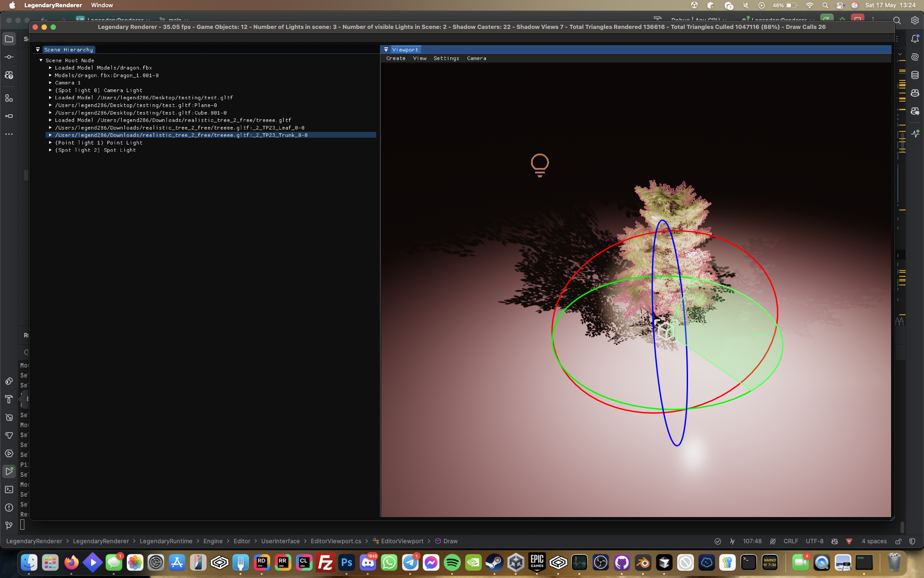Screen dimensions: 924x578
Task: Open Project folder tool in left sidebar
Action: point(9,39)
